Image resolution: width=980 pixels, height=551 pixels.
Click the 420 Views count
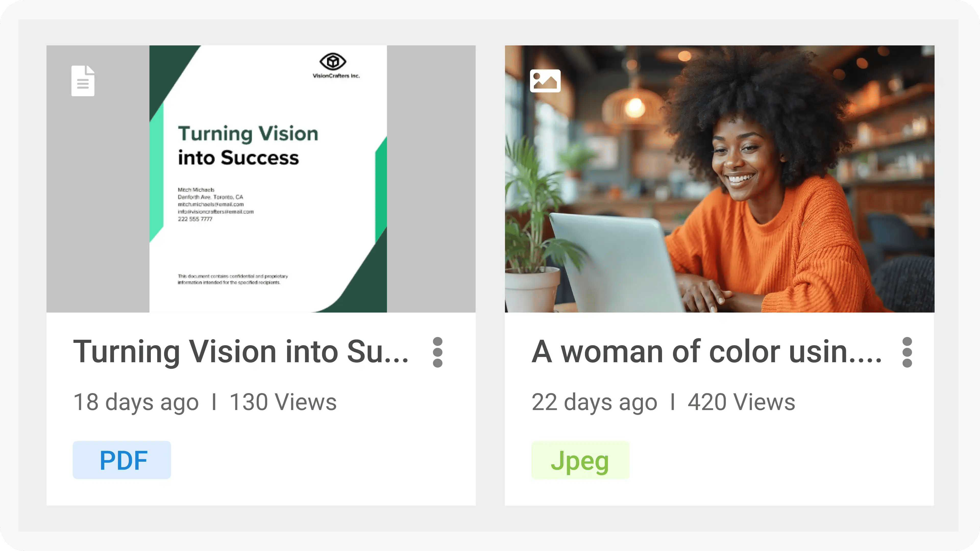coord(741,402)
